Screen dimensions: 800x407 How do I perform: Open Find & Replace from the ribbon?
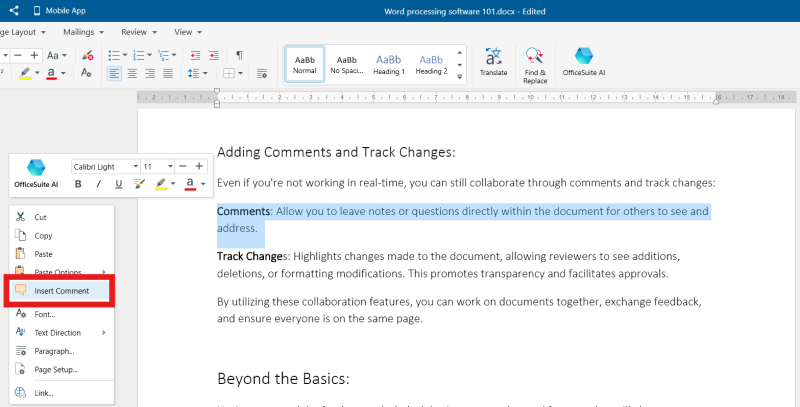pyautogui.click(x=535, y=62)
